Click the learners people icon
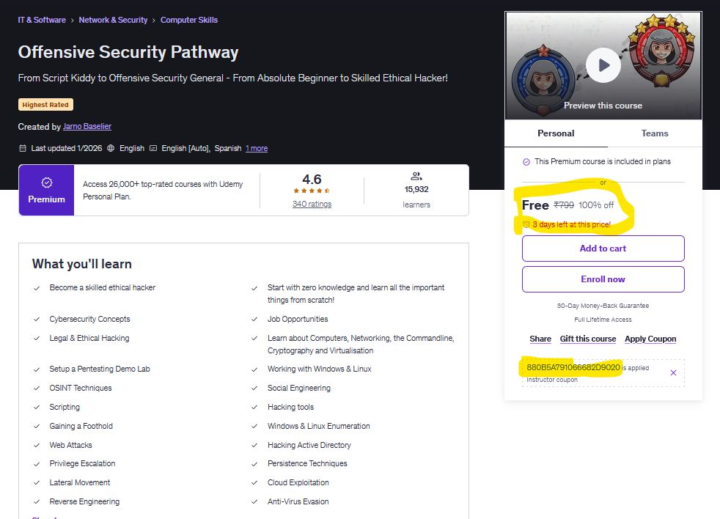This screenshot has height=519, width=720. click(416, 176)
